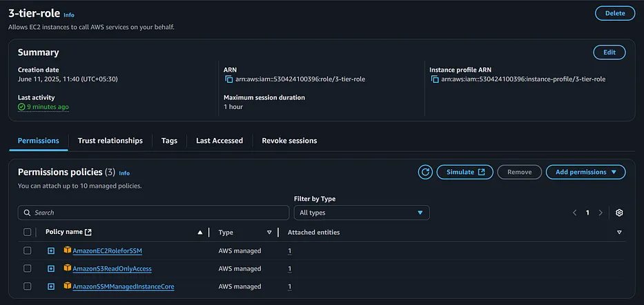The width and height of the screenshot is (644, 305).
Task: Open the AmazonS3ReadOnlyAccess policy link
Action: [112, 269]
